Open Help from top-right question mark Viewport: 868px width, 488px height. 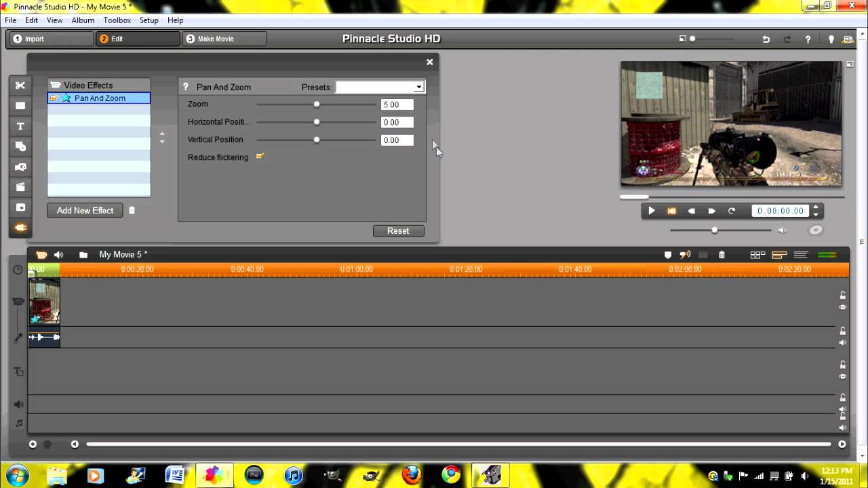tap(808, 39)
